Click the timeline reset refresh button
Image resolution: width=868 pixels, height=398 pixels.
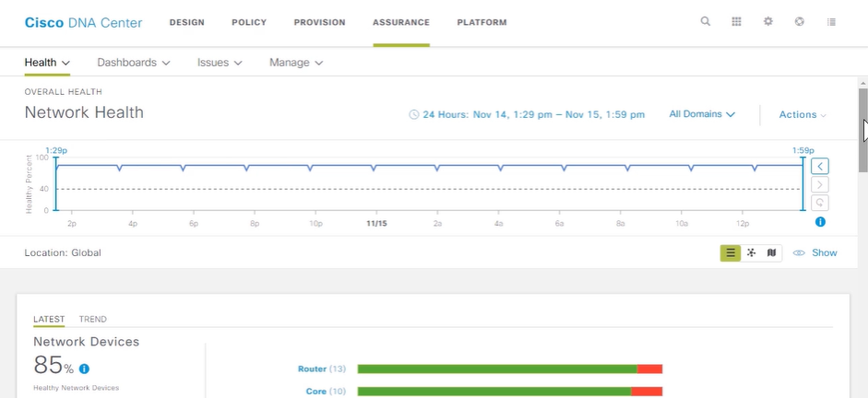820,203
